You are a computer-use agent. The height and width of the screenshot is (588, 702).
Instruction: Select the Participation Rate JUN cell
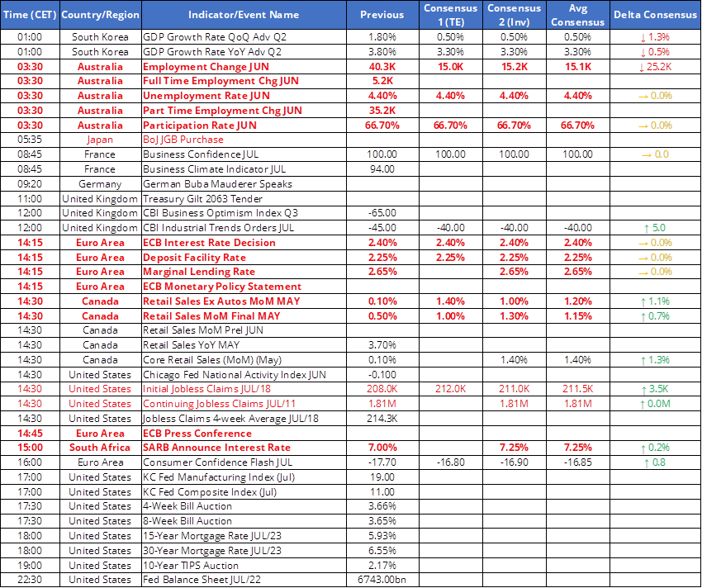coord(244,126)
